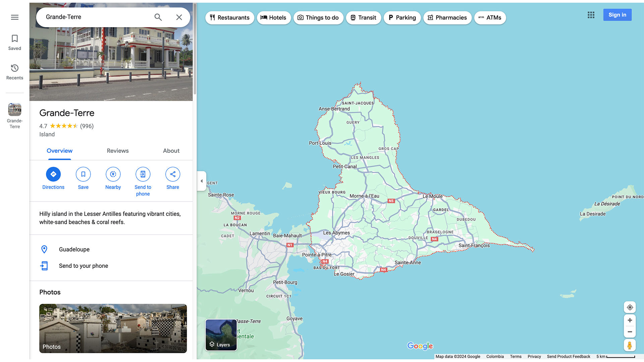This screenshot has height=362, width=644.
Task: Click the search magnifier icon
Action: click(x=158, y=17)
